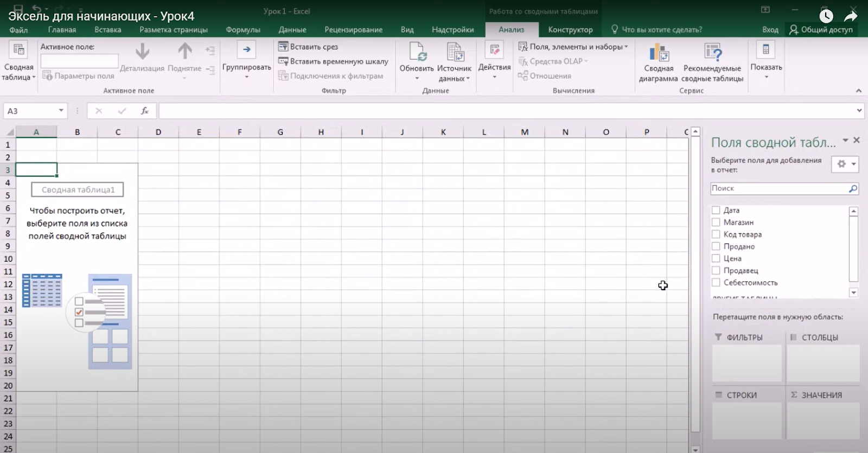Open dropdown under Группировать
868x453 pixels.
[x=246, y=77]
